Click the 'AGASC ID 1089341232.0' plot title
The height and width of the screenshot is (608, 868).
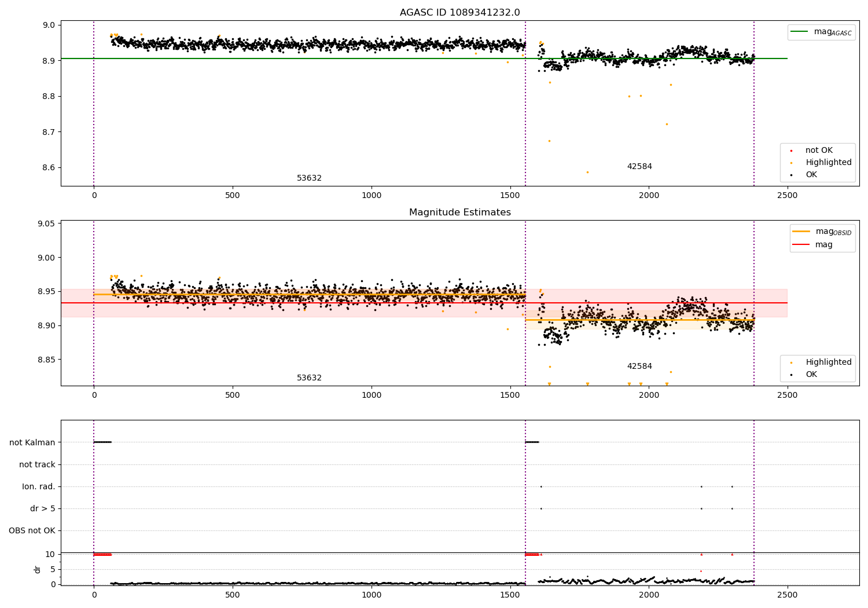pyautogui.click(x=459, y=13)
